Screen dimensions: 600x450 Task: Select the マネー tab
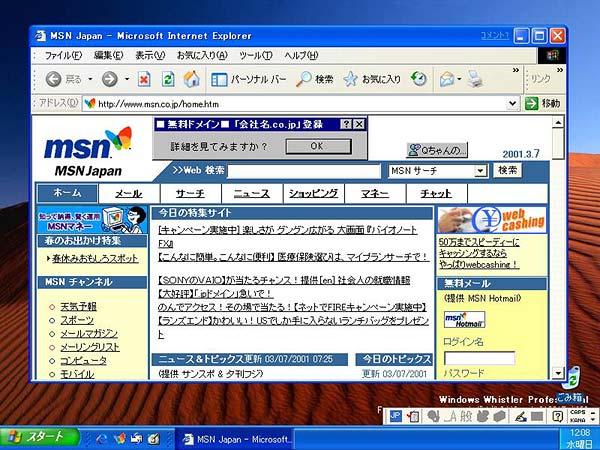375,194
